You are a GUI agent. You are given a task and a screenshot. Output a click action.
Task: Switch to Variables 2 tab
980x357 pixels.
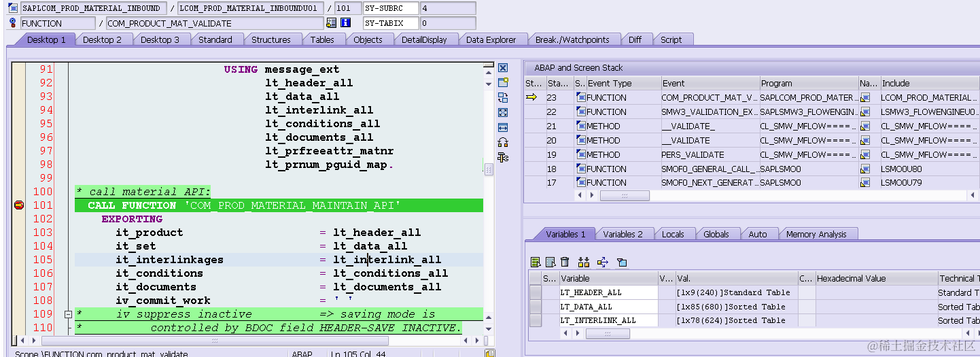click(623, 234)
